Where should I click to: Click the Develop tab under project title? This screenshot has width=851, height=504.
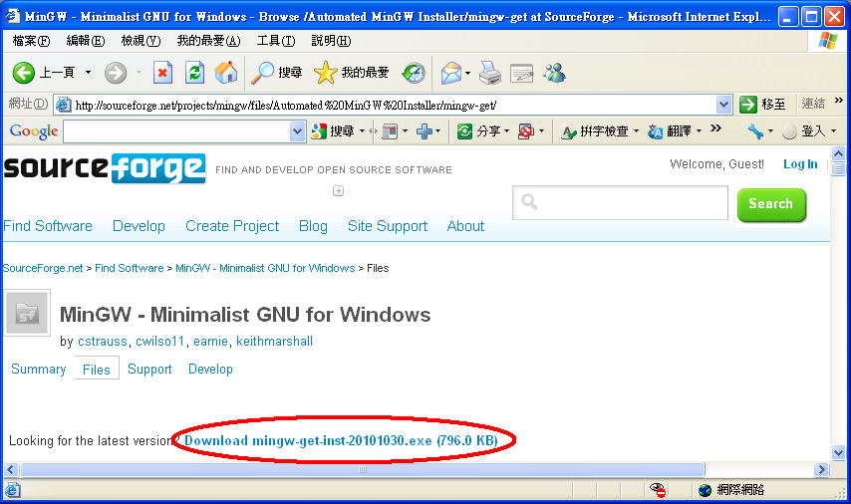point(210,369)
